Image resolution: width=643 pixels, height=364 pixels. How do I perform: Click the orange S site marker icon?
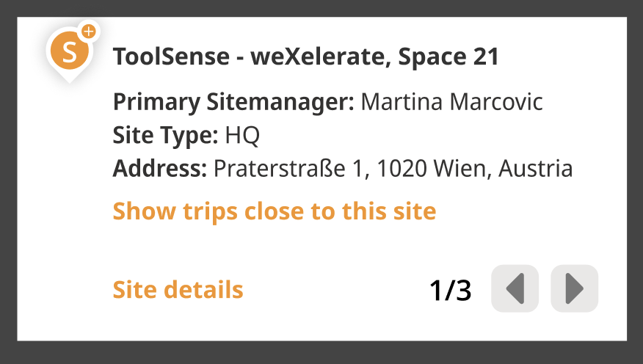(x=69, y=52)
